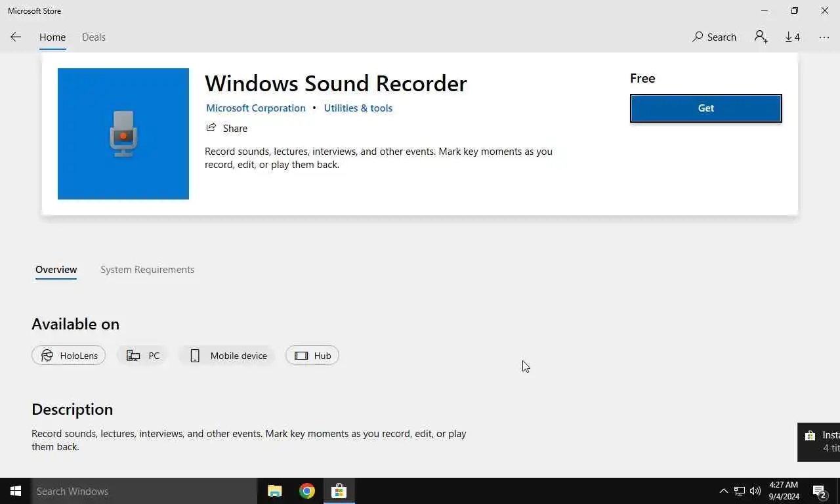Click the Get button to install
840x504 pixels.
tap(706, 108)
